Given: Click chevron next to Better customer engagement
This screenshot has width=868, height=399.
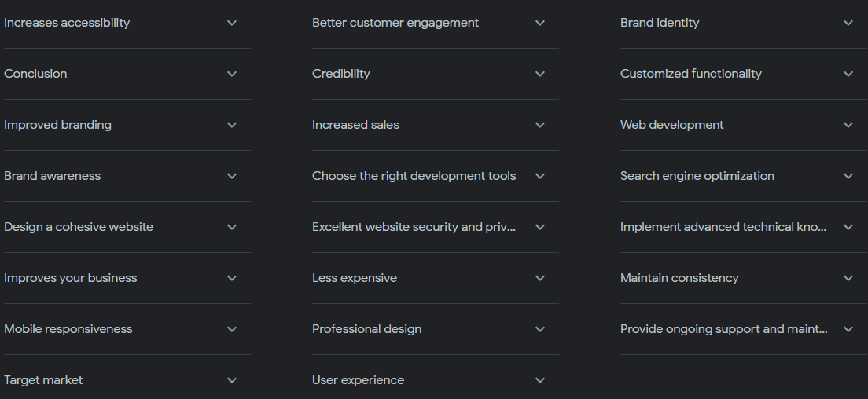Looking at the screenshot, I should click(x=540, y=23).
